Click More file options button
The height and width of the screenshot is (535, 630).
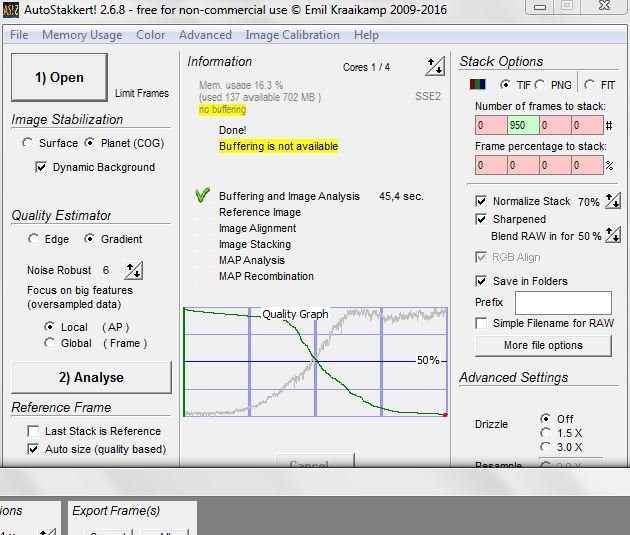coord(543,345)
